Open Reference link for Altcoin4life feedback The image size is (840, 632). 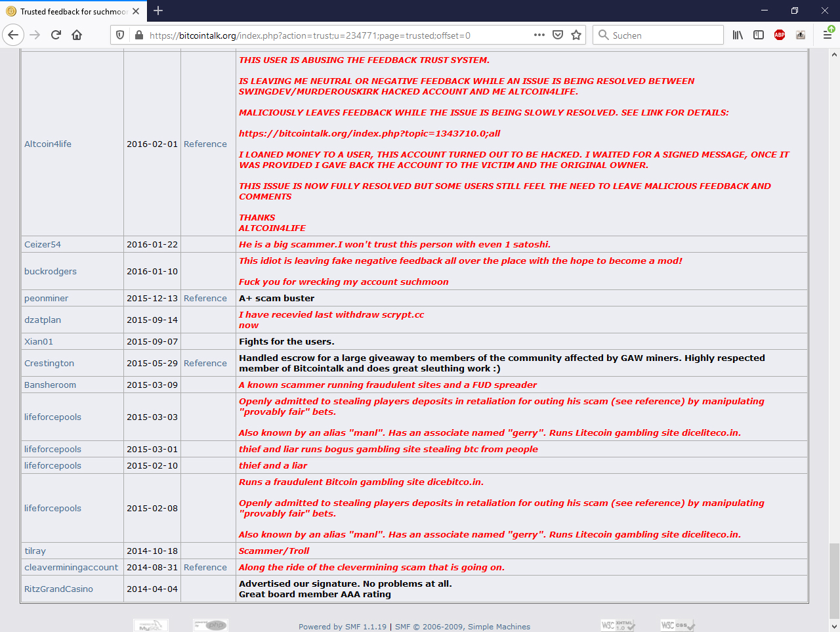[x=205, y=144]
